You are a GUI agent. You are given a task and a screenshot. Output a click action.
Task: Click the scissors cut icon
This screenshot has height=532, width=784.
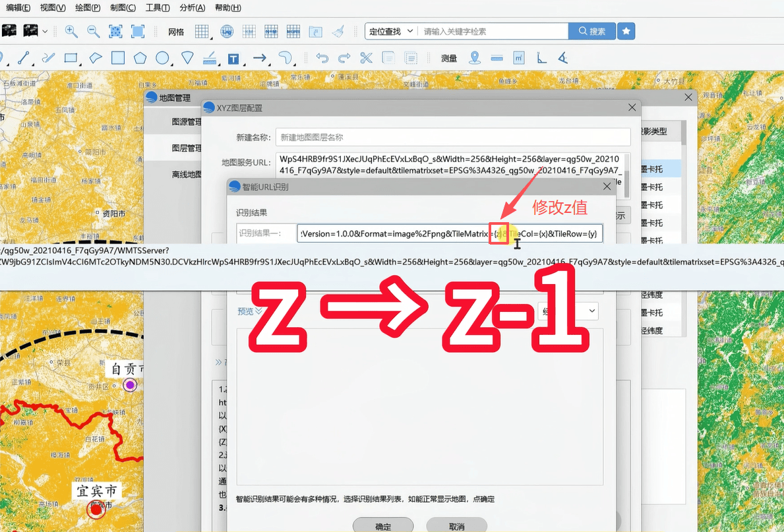tap(366, 58)
